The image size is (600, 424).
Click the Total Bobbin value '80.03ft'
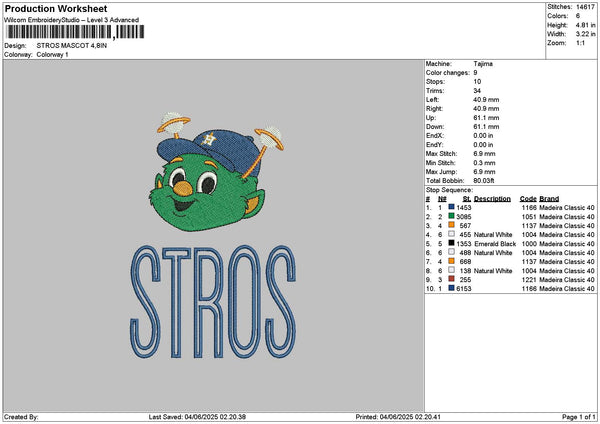[484, 181]
